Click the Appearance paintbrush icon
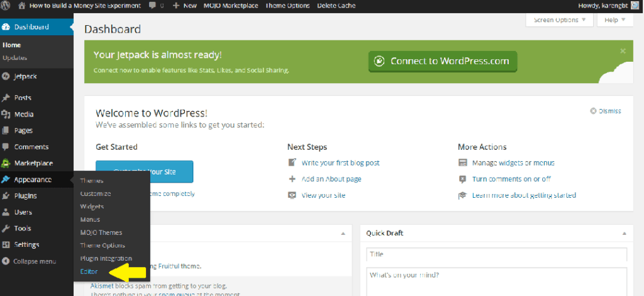The image size is (644, 296). click(6, 179)
